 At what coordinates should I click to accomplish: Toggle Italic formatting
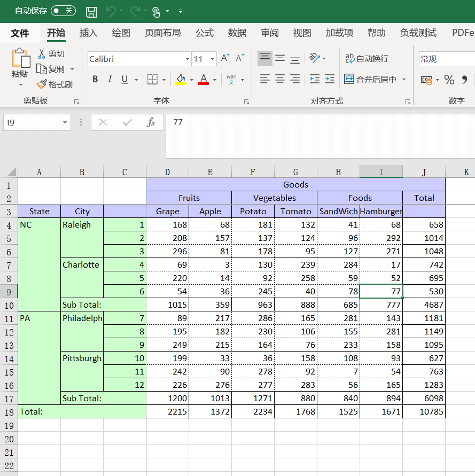[x=110, y=80]
